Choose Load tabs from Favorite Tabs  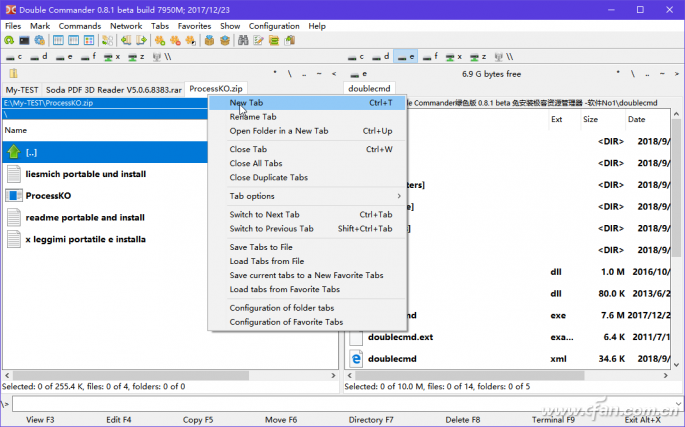coord(308,289)
